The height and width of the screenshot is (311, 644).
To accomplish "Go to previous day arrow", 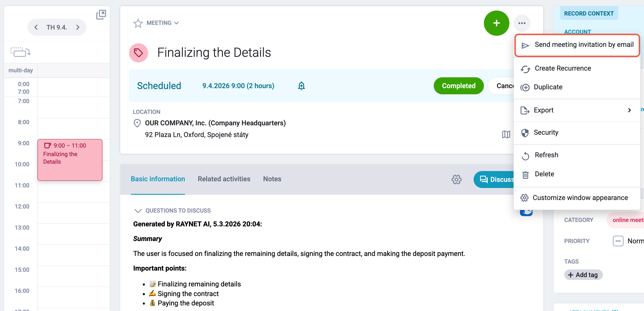I will click(36, 27).
